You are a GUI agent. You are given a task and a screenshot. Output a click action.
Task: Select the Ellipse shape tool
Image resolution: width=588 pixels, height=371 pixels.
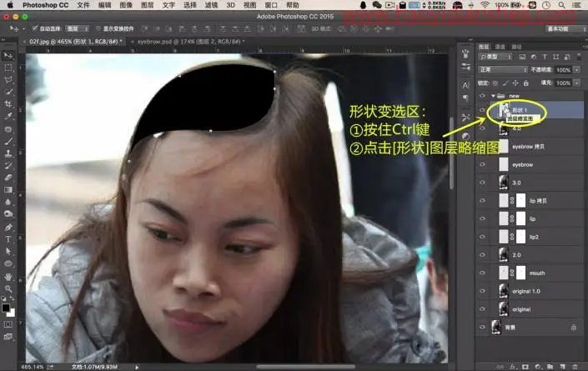pyautogui.click(x=8, y=263)
